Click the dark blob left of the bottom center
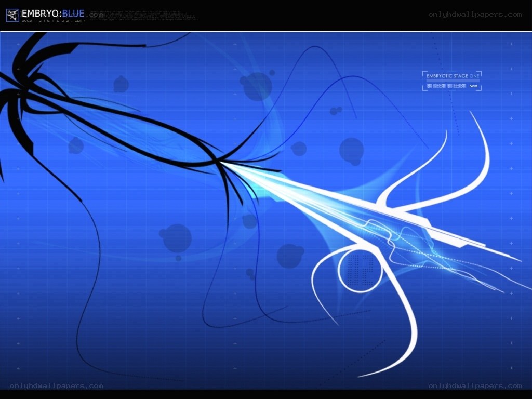 [176, 239]
